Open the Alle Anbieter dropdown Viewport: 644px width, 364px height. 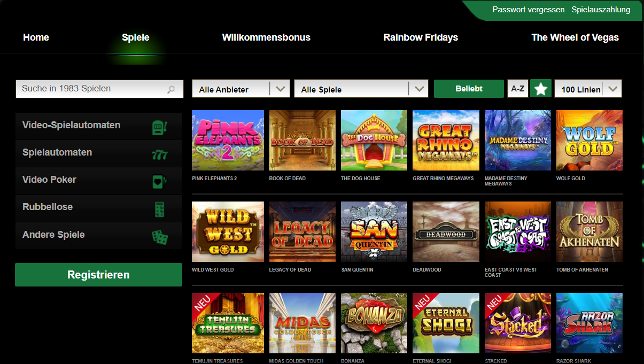[240, 89]
